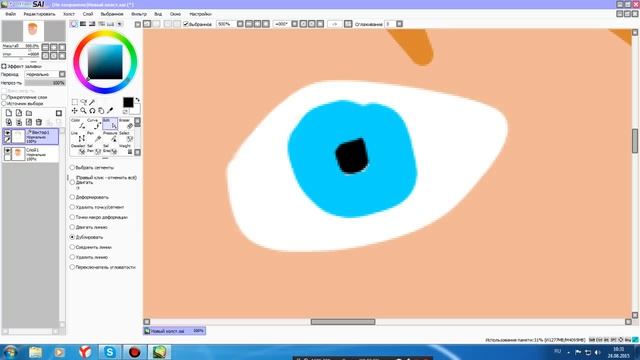The image size is (640, 360).
Task: Expand Эффект заливки section
Action: [4, 66]
